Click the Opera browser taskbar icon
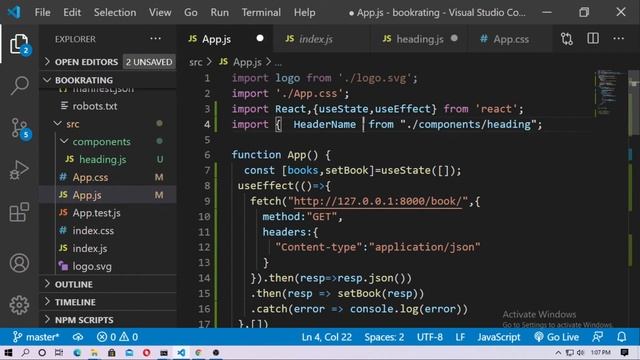Image resolution: width=640 pixels, height=360 pixels. click(x=146, y=352)
